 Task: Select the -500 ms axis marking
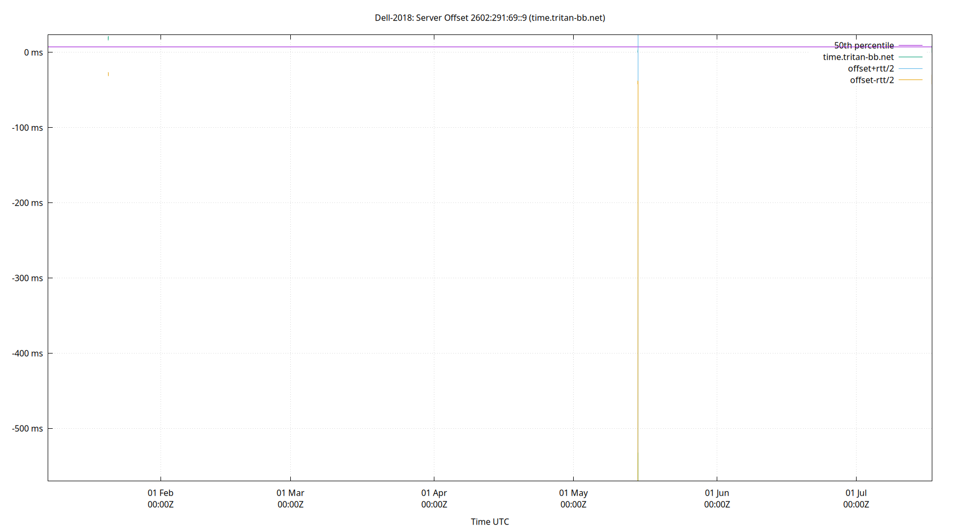tap(27, 429)
